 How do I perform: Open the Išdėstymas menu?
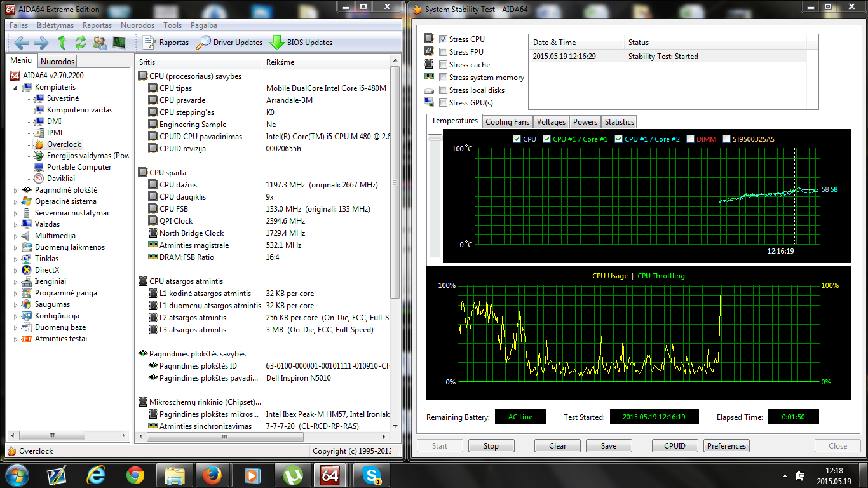pyautogui.click(x=55, y=25)
